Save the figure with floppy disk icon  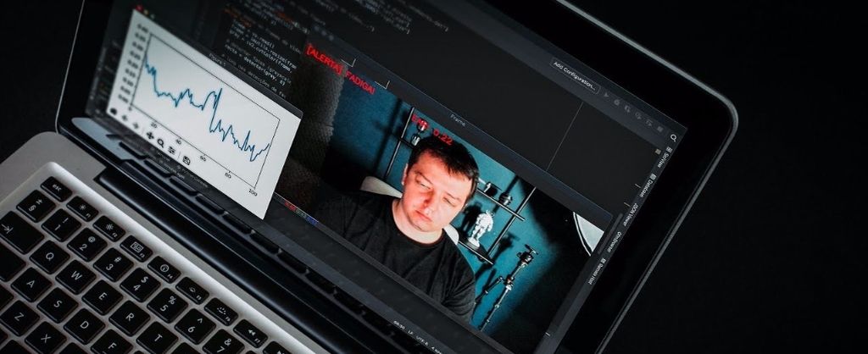click(186, 160)
